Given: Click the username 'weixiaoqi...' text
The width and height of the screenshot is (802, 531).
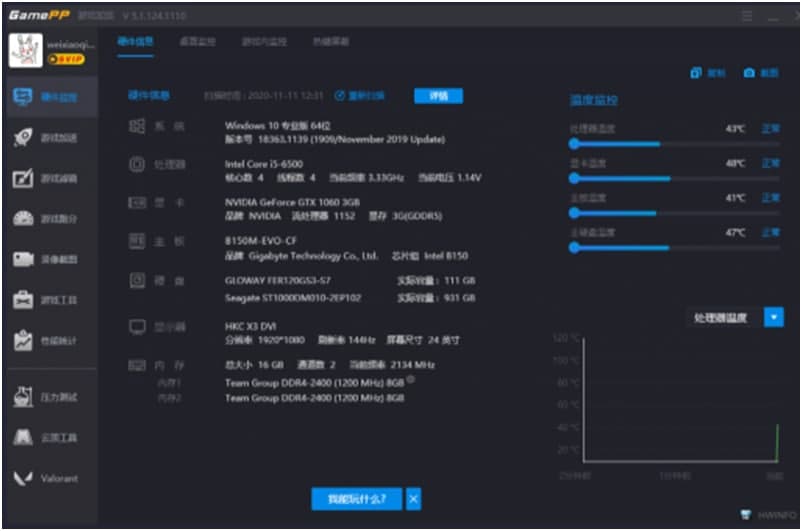Looking at the screenshot, I should [x=71, y=45].
